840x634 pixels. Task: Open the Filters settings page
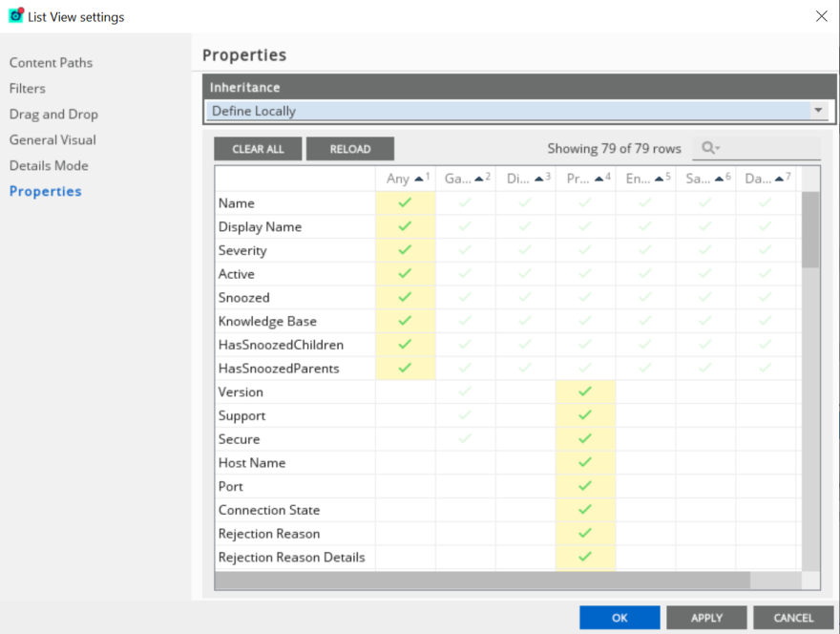click(x=28, y=88)
